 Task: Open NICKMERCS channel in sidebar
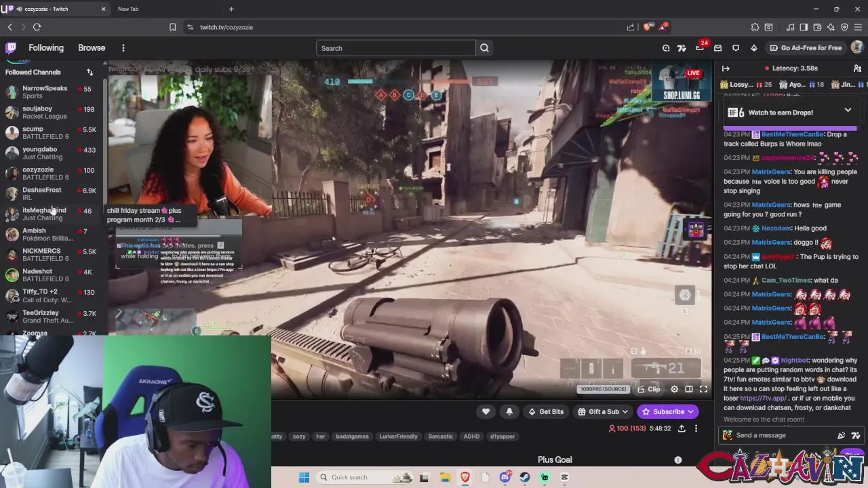tap(51, 255)
